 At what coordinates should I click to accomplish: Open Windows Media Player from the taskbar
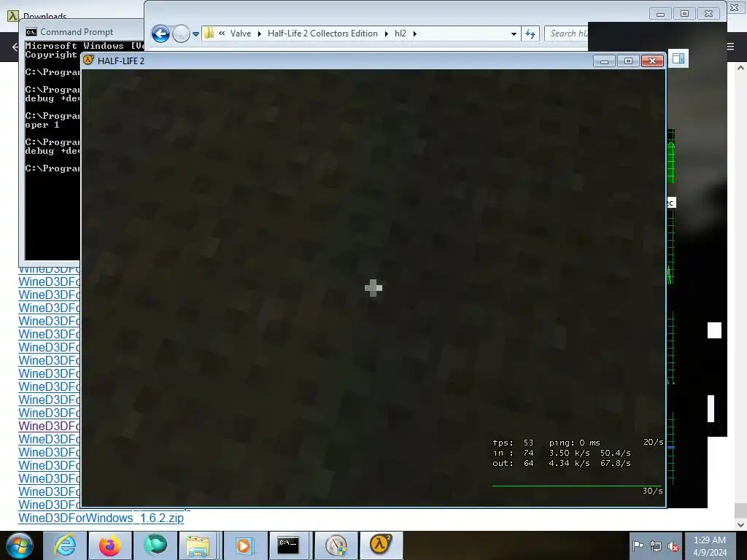click(x=245, y=545)
